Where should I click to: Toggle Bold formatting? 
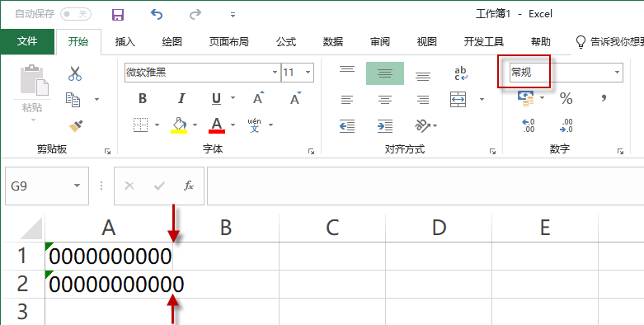tap(143, 99)
